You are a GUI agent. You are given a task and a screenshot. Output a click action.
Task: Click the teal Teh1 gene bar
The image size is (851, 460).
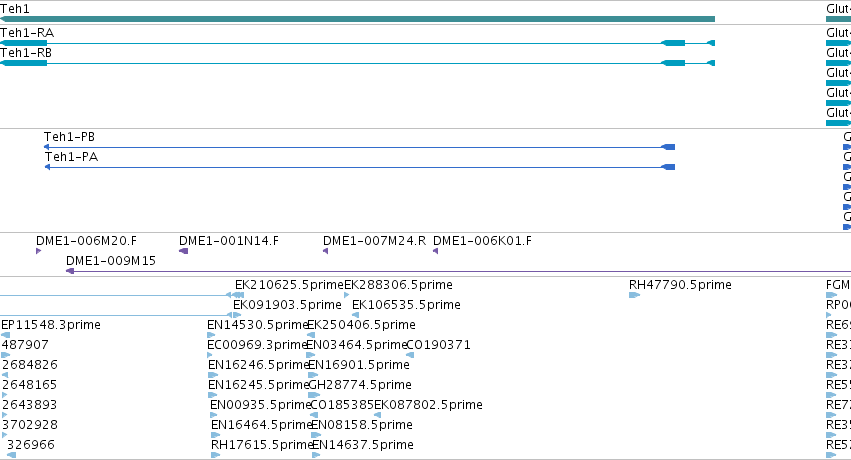pyautogui.click(x=357, y=19)
